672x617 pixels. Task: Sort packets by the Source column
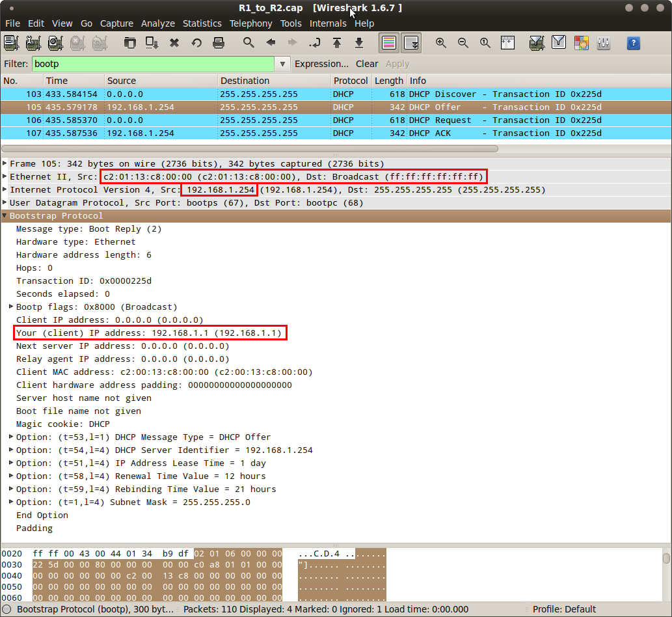[x=161, y=81]
